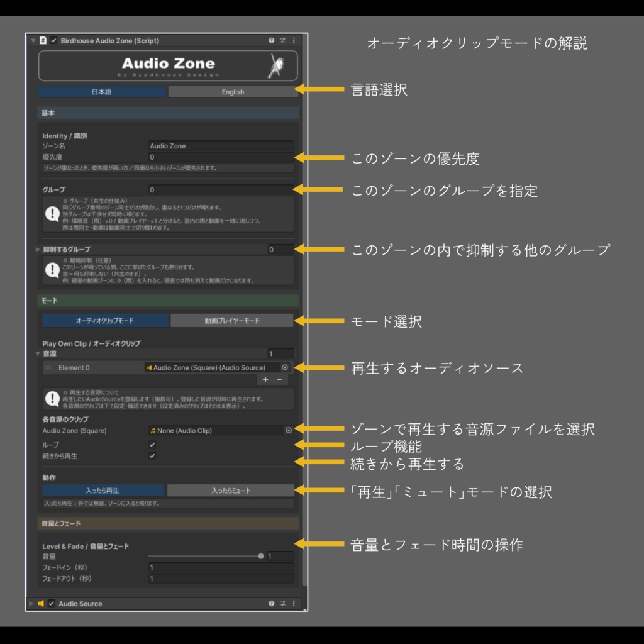Click the 音量 numeric value field

(280, 556)
